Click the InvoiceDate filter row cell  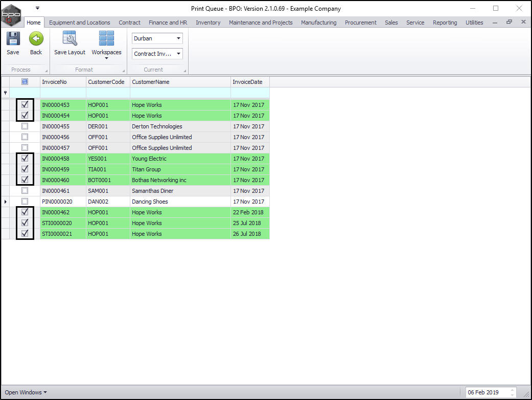pos(250,93)
